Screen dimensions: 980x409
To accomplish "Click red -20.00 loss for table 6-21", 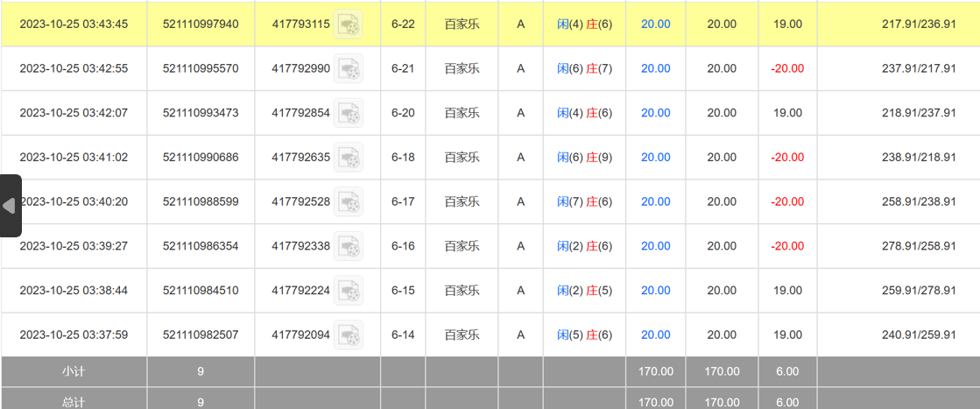I will pos(786,68).
